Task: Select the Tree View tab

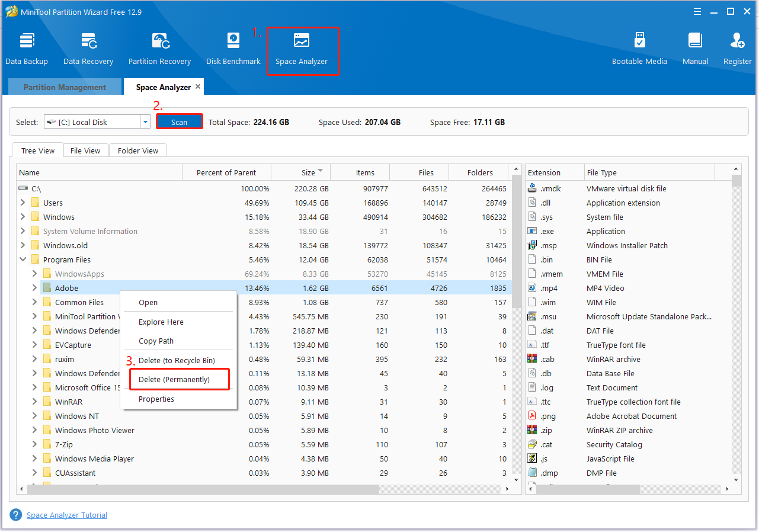Action: (38, 150)
